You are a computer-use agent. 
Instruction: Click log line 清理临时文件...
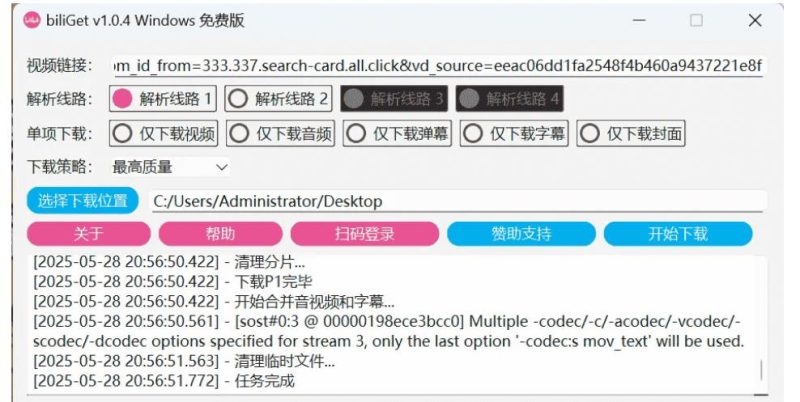(x=184, y=361)
